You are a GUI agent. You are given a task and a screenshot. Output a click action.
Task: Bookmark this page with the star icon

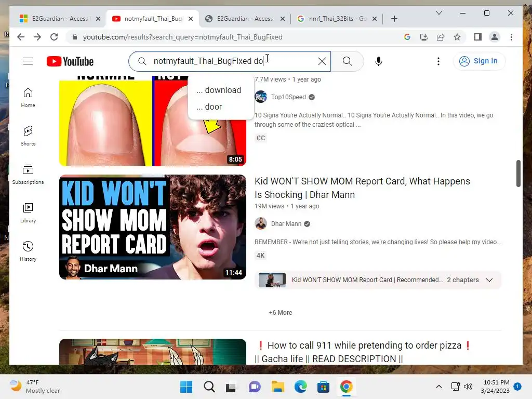click(x=457, y=37)
